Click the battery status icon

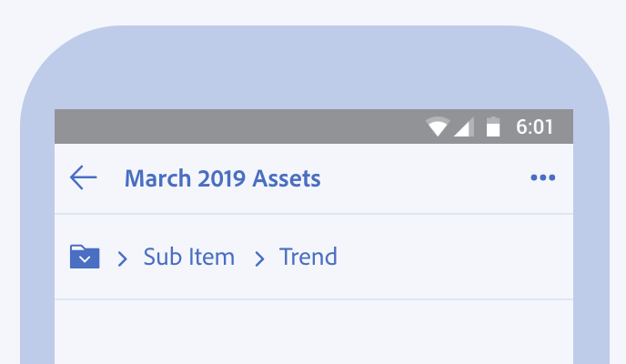pos(493,127)
